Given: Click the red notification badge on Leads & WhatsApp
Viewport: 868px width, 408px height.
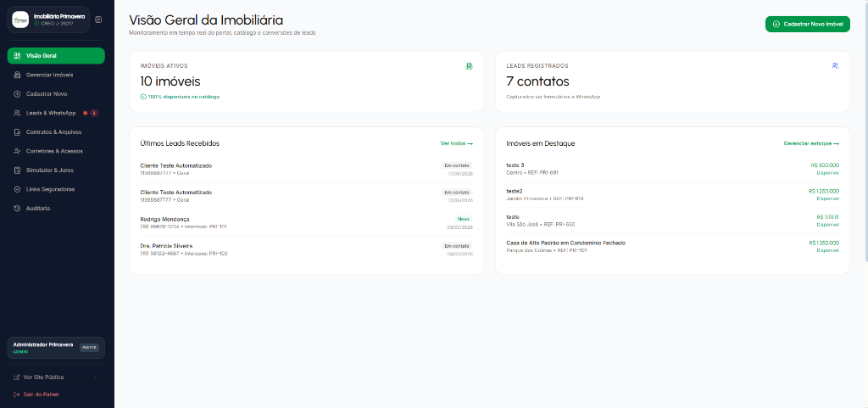Looking at the screenshot, I should pyautogui.click(x=94, y=113).
